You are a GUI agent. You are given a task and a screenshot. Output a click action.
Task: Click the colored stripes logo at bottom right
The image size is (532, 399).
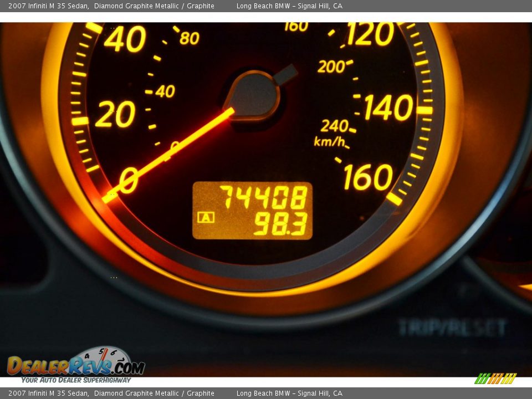click(x=495, y=378)
